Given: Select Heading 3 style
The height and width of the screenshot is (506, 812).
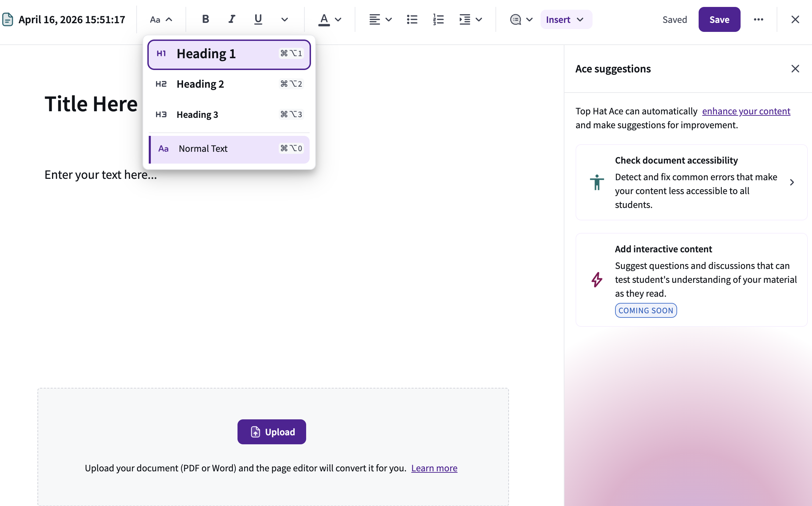Looking at the screenshot, I should 229,114.
